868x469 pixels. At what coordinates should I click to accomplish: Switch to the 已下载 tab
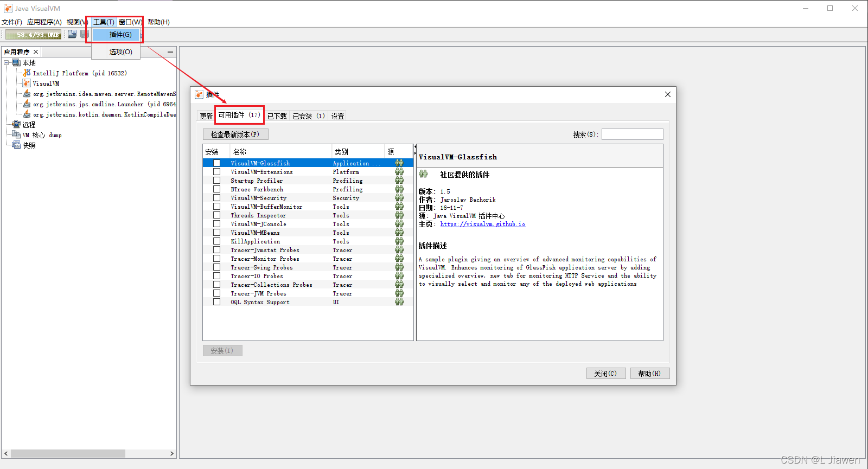coord(277,115)
